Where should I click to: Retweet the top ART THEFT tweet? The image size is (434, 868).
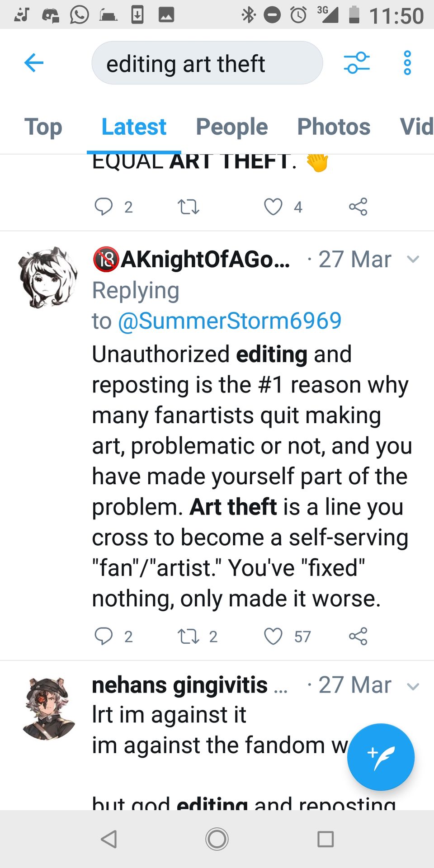(x=188, y=207)
